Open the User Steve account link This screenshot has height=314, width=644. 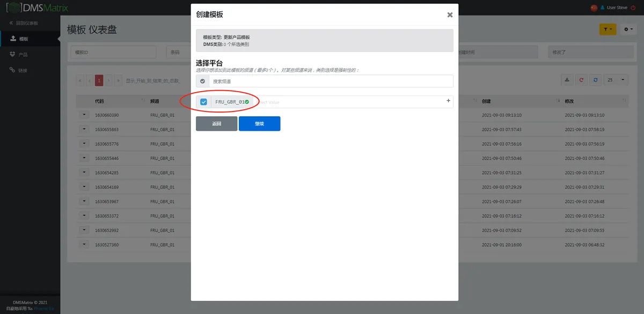point(617,8)
